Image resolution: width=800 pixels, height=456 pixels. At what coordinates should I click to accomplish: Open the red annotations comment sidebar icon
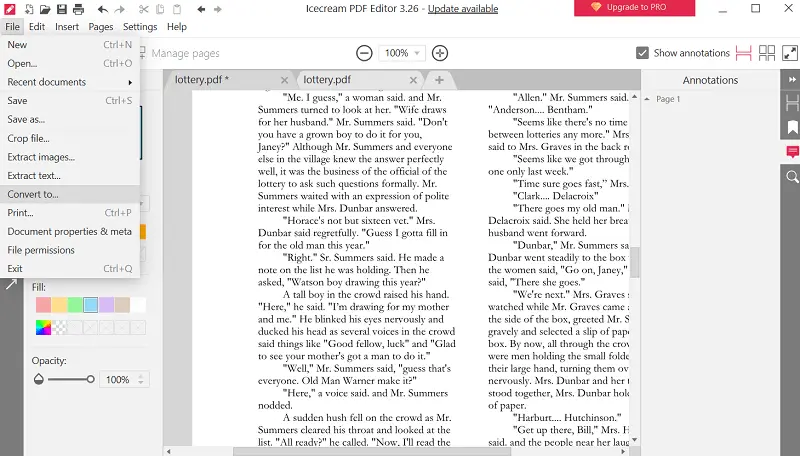click(792, 151)
